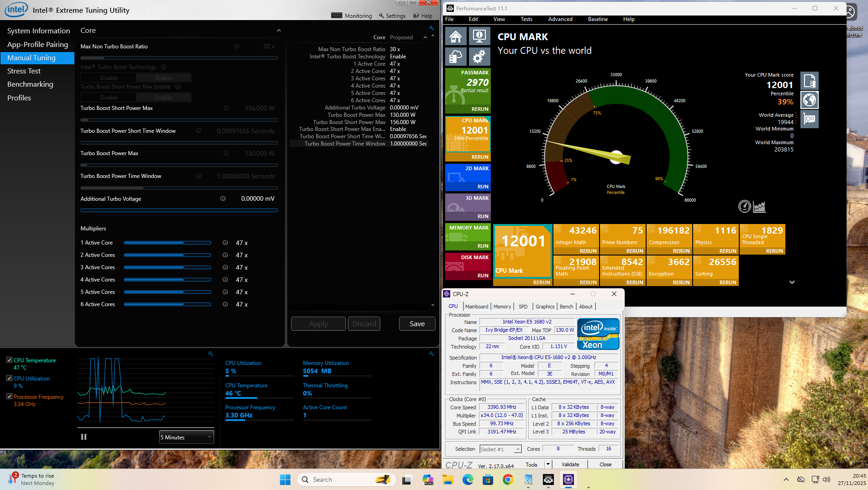
Task: Click the wrench icon in Core panel
Action: (431, 28)
